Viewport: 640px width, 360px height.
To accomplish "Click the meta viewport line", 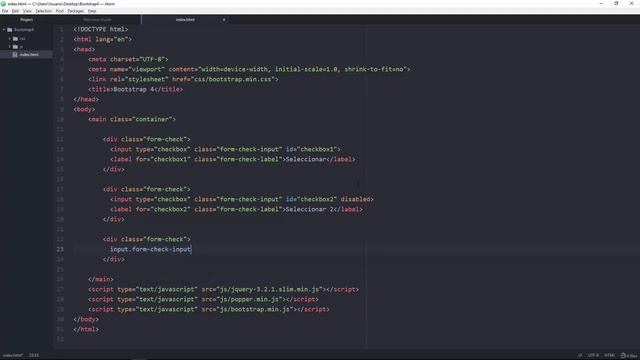I will click(249, 69).
